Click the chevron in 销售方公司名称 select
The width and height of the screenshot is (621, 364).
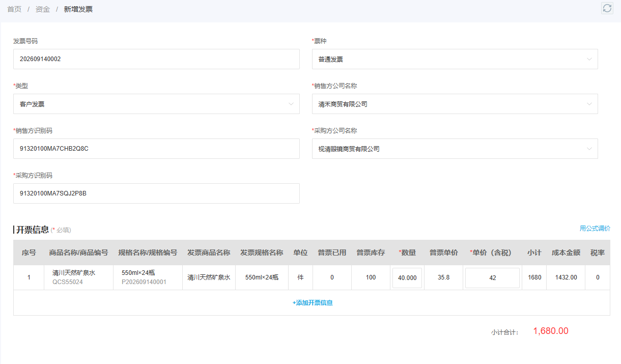point(589,104)
